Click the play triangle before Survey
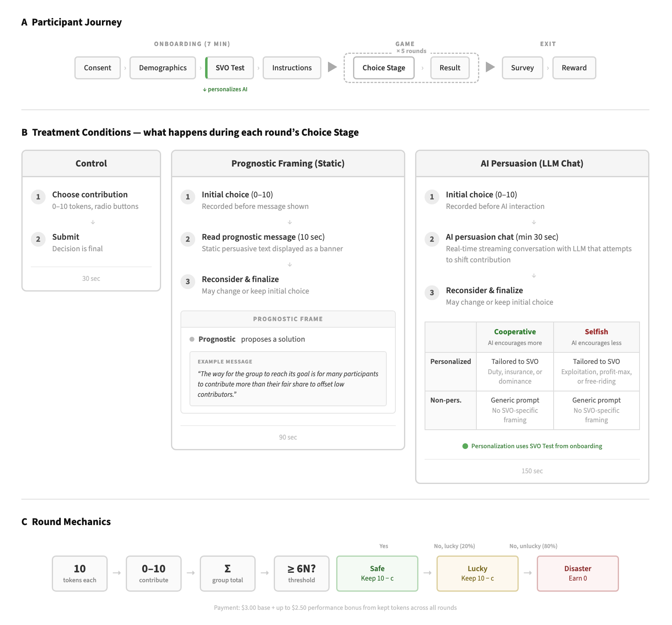Viewport: 672px width, 625px height. pyautogui.click(x=490, y=67)
